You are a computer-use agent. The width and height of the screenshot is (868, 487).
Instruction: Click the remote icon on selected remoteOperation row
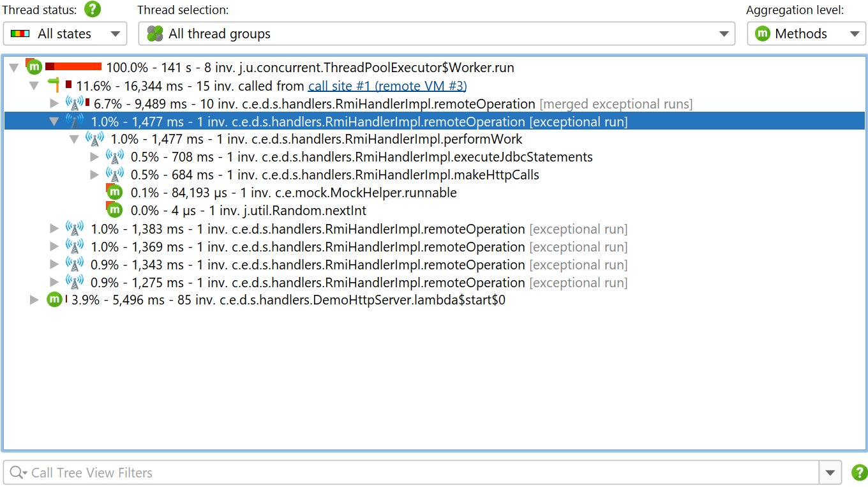click(x=75, y=121)
